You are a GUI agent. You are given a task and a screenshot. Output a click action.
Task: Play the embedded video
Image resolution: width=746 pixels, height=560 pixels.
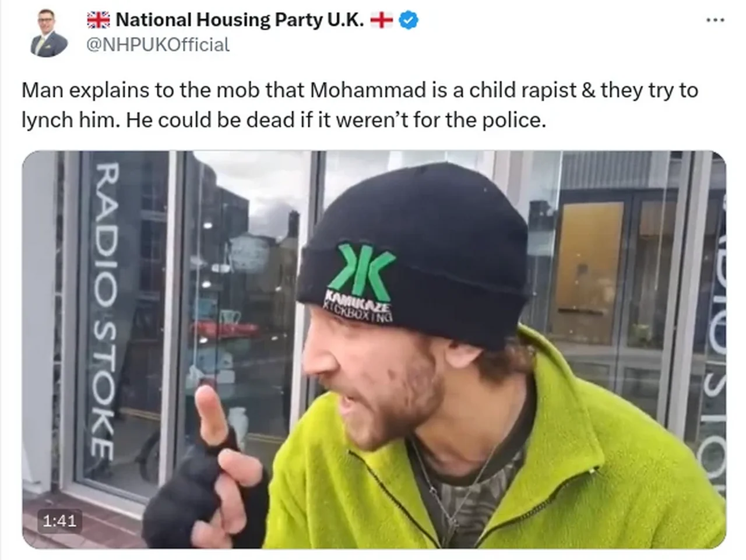(x=374, y=350)
